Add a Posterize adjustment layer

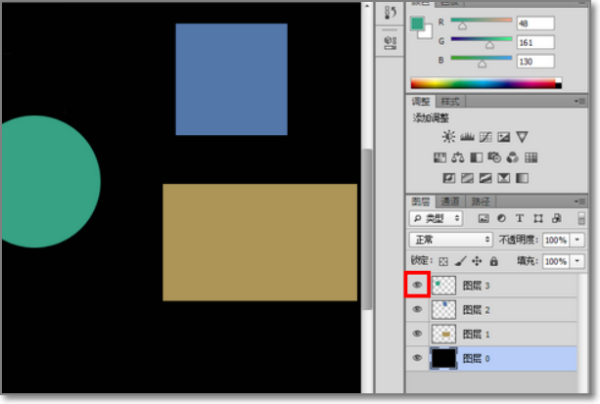pyautogui.click(x=467, y=178)
